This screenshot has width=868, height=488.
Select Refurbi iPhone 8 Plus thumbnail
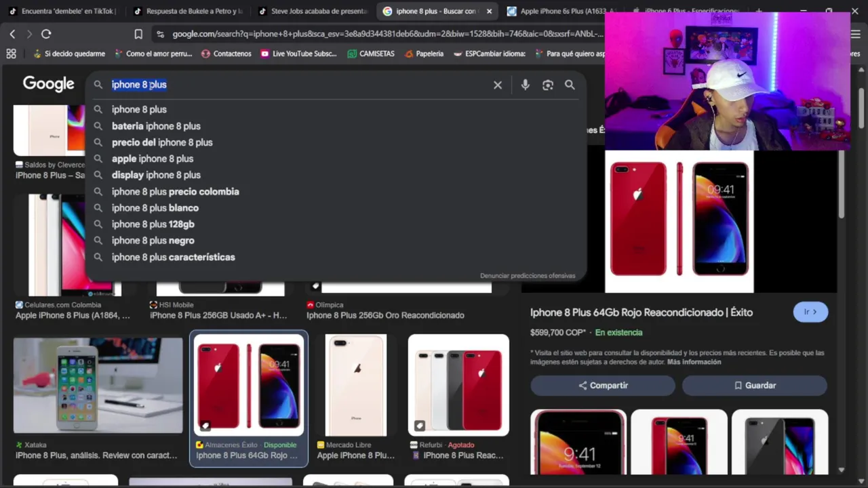point(458,385)
